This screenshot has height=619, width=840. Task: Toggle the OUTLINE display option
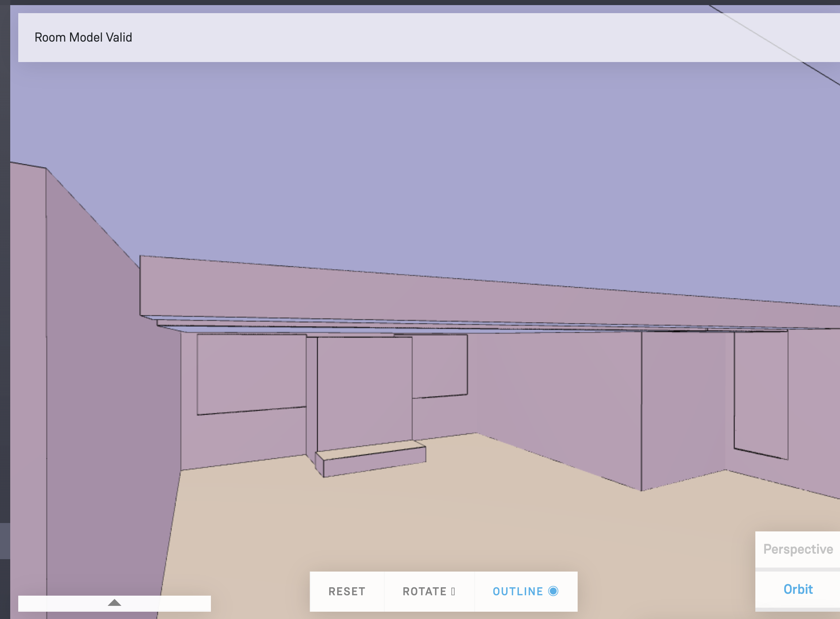coord(518,591)
